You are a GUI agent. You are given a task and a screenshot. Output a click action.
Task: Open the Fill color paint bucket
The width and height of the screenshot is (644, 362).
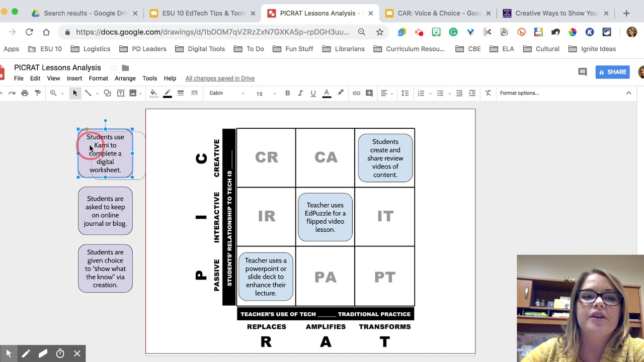click(x=153, y=93)
